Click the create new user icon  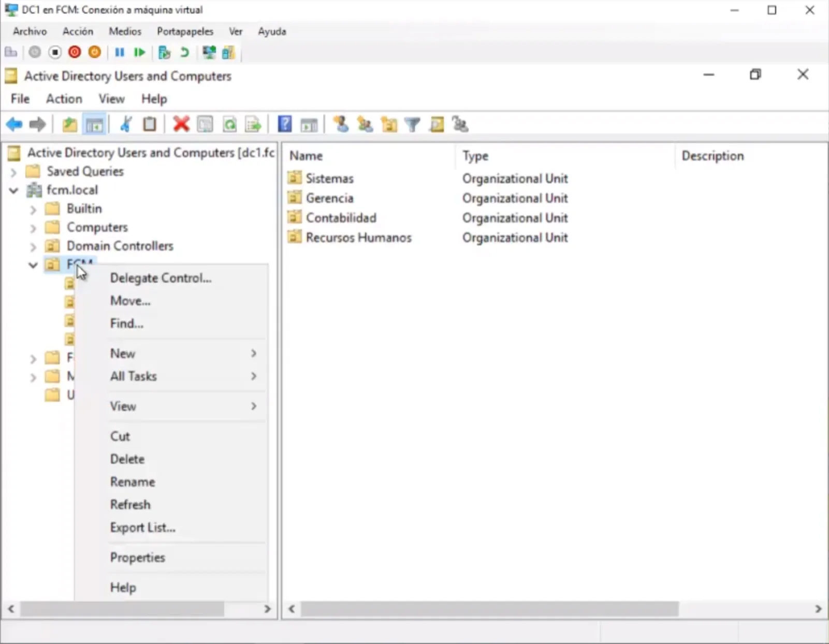click(x=340, y=124)
